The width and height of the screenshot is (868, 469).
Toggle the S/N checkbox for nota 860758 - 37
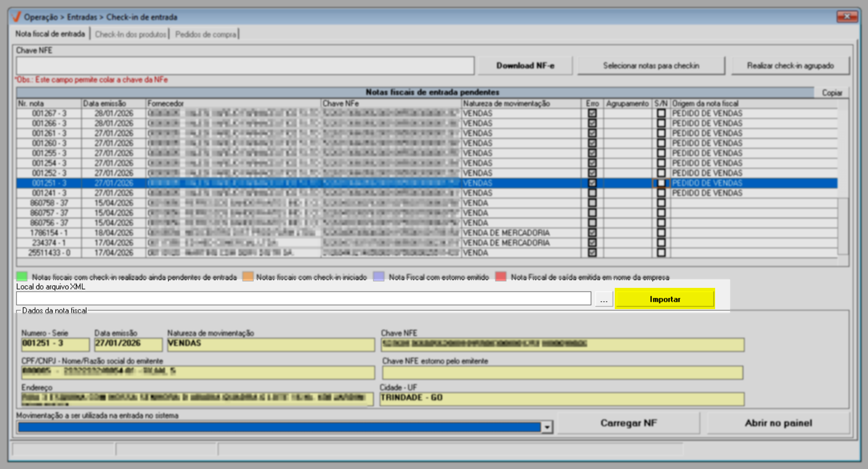click(x=661, y=203)
